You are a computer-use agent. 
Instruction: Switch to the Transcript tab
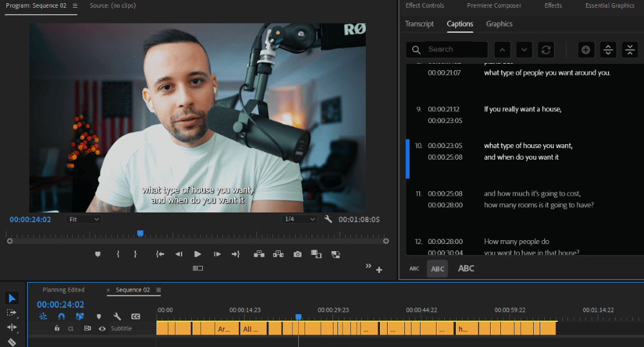coord(419,24)
